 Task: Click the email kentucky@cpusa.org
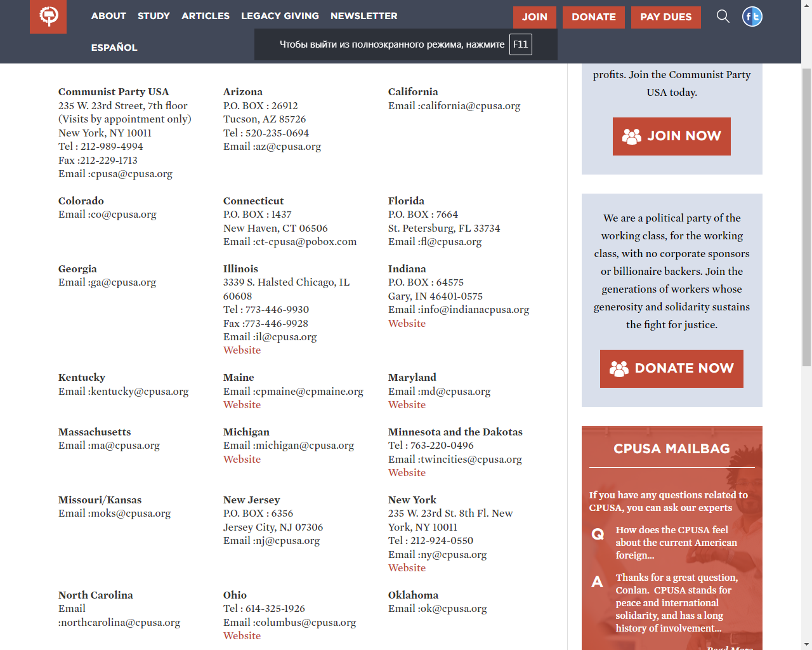tap(139, 392)
